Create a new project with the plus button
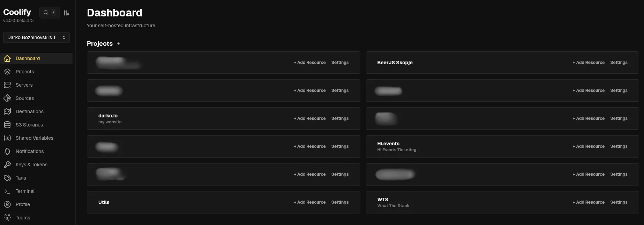Image resolution: width=644 pixels, height=225 pixels. tap(118, 43)
